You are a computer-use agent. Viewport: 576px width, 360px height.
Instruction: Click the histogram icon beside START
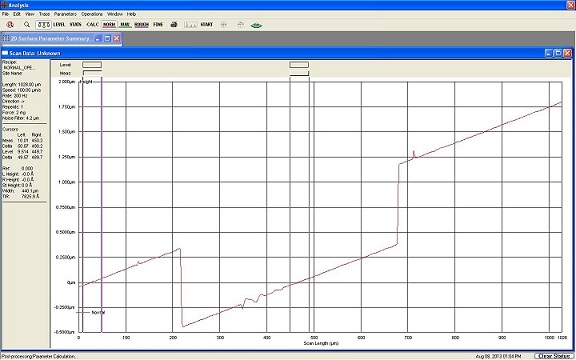190,25
